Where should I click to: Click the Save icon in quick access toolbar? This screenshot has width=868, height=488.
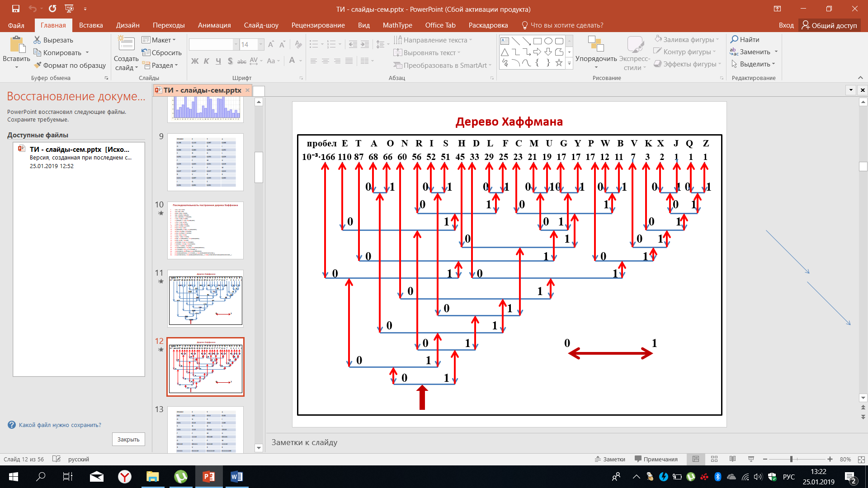click(x=15, y=9)
